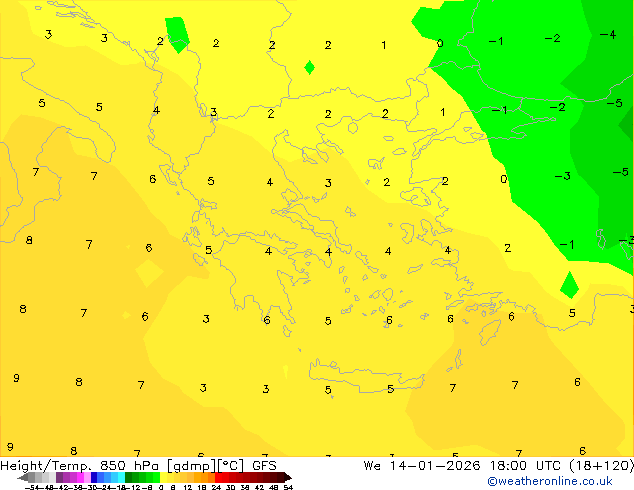
Task: Click the date 'We 14-01-2026'
Action: [422, 466]
